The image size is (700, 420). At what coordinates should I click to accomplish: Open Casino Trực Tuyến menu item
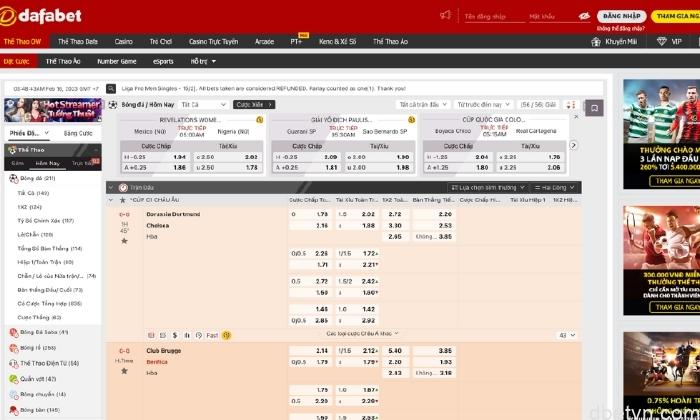pos(213,42)
